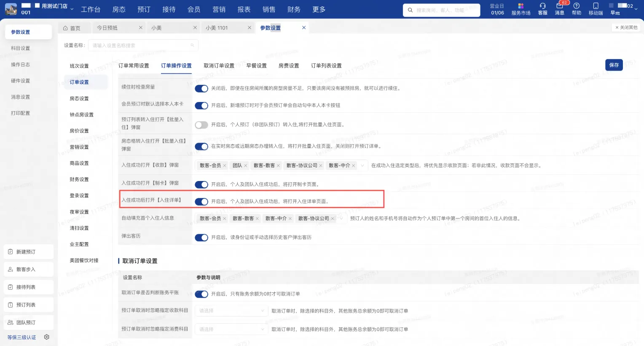Toggle 房态格转入住打开批量入住 switch
The image size is (644, 346).
coord(201,146)
